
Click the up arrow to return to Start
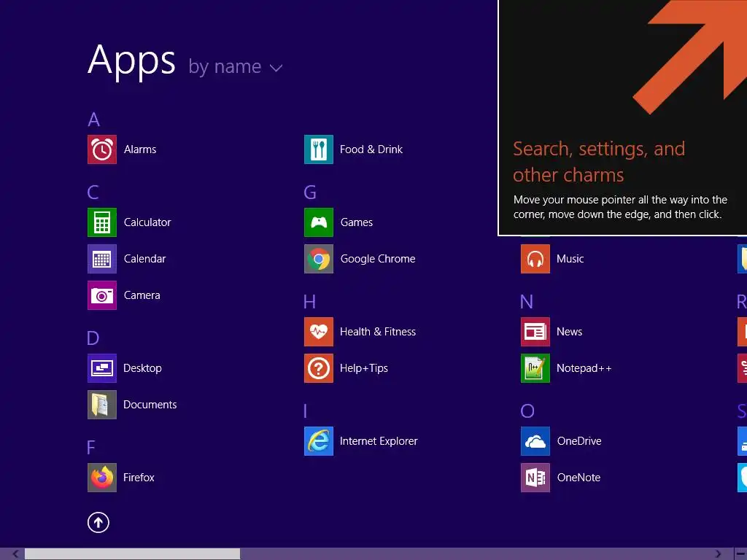point(98,523)
